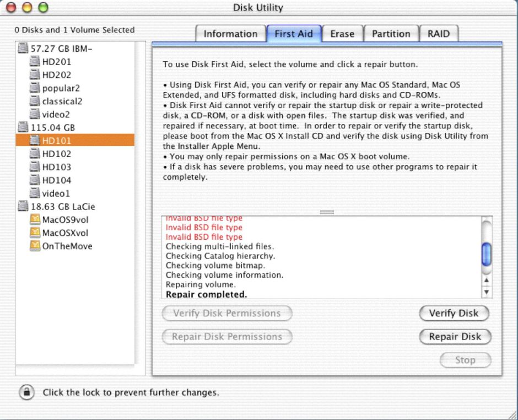518x420 pixels.
Task: Switch to the Partition tab
Action: click(391, 34)
